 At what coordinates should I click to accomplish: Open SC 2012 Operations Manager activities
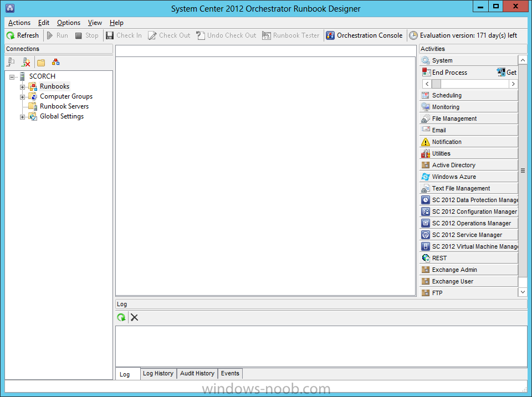pos(469,223)
